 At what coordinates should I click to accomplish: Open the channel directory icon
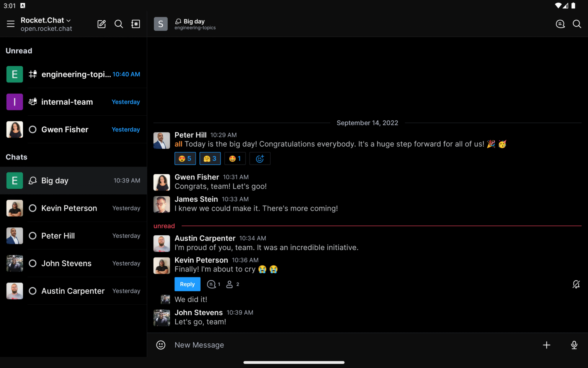(x=136, y=24)
